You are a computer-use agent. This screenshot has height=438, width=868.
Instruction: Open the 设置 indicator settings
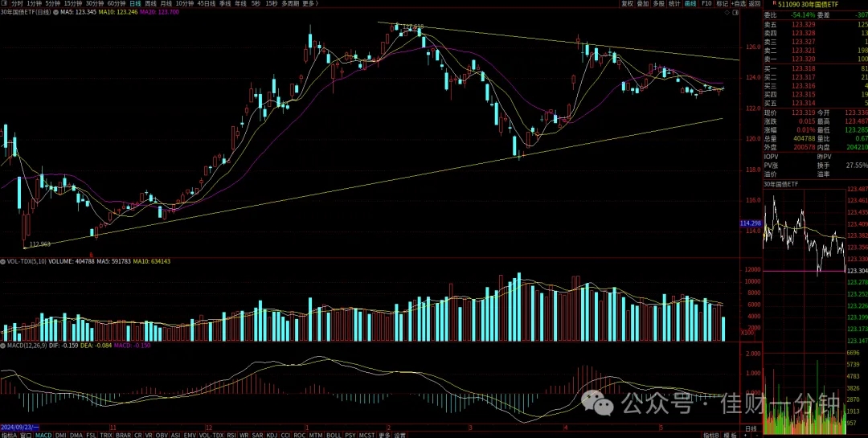pos(400,435)
